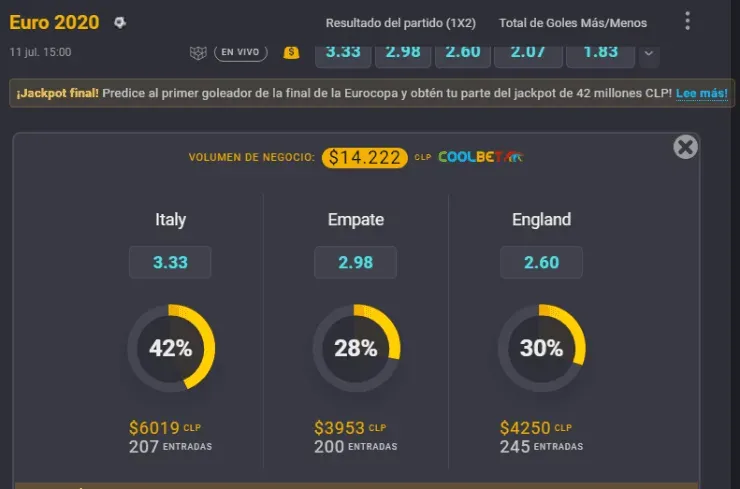Expand more markets with the chevron arrow

(x=650, y=53)
